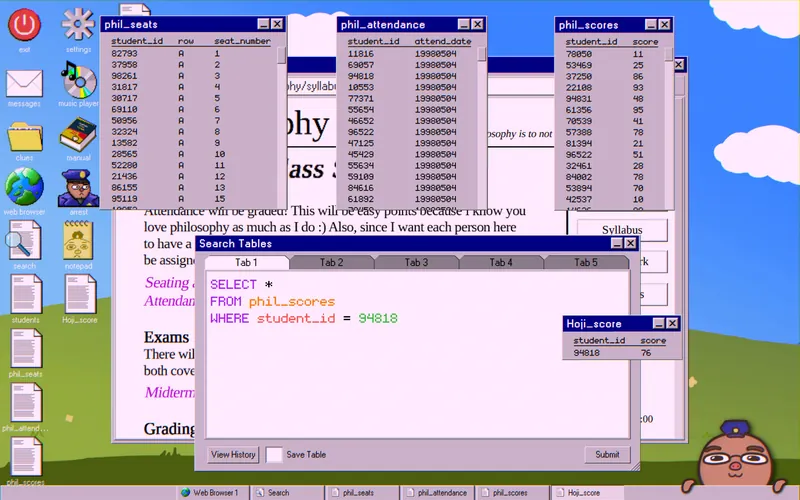Click student_id 78050 in phil_scores
The height and width of the screenshot is (500, 800).
(x=579, y=54)
